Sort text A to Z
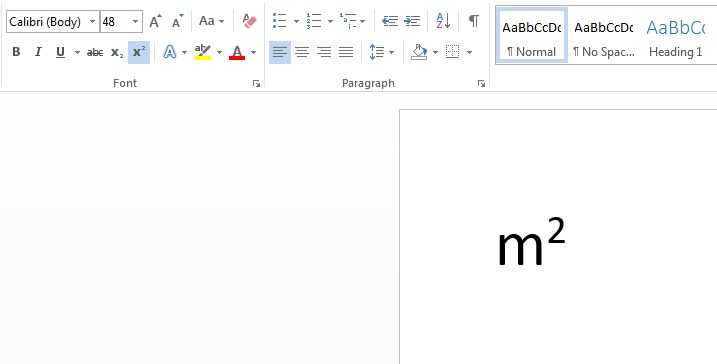The height and width of the screenshot is (364, 717). tap(443, 21)
